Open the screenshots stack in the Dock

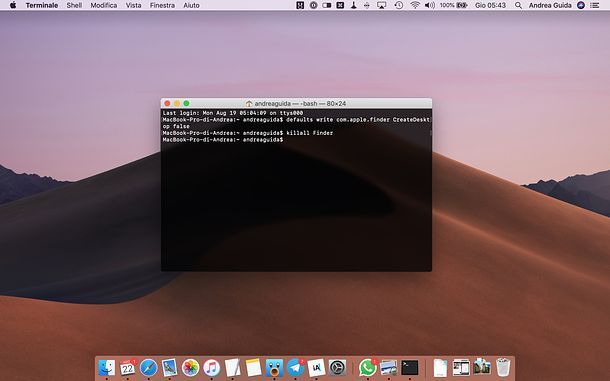click(461, 367)
